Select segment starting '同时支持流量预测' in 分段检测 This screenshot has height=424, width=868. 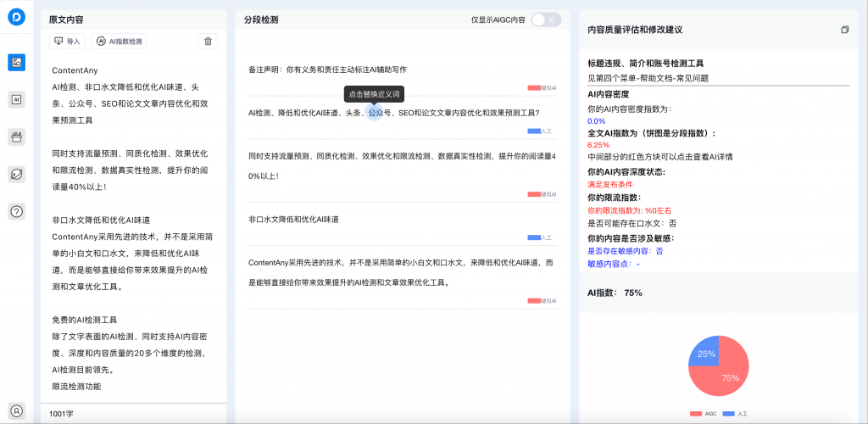403,166
